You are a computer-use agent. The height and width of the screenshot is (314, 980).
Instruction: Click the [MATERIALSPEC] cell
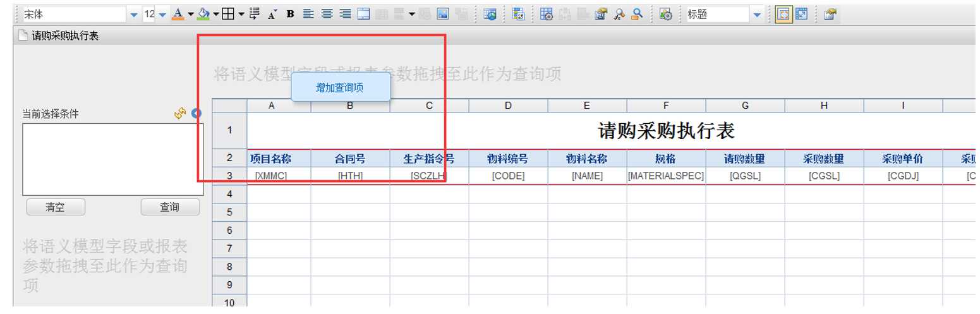coord(666,176)
